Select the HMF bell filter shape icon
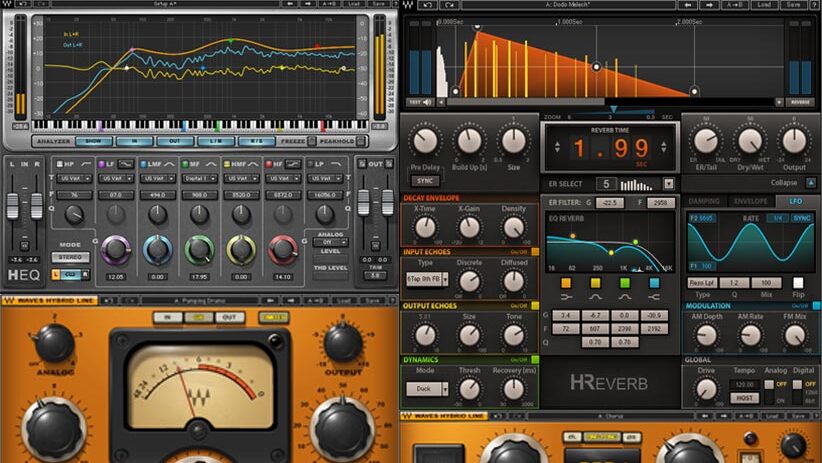The height and width of the screenshot is (463, 822). 253,164
